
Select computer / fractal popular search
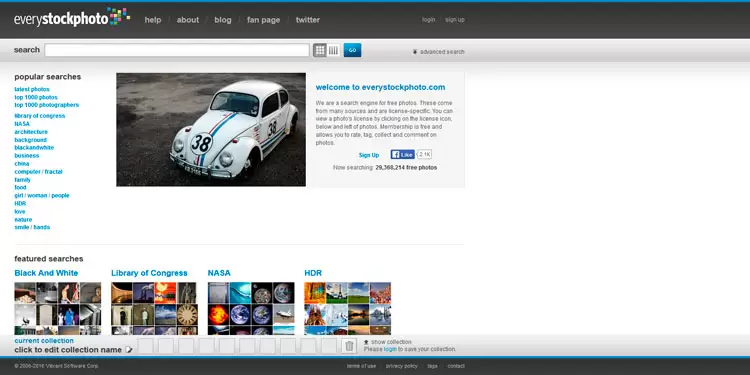click(38, 172)
